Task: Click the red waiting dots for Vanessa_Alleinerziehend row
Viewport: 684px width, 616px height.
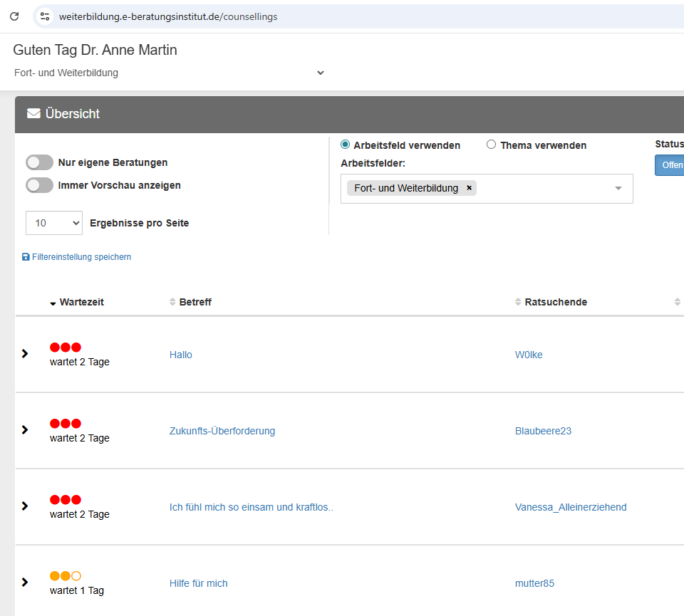Action: tap(66, 500)
